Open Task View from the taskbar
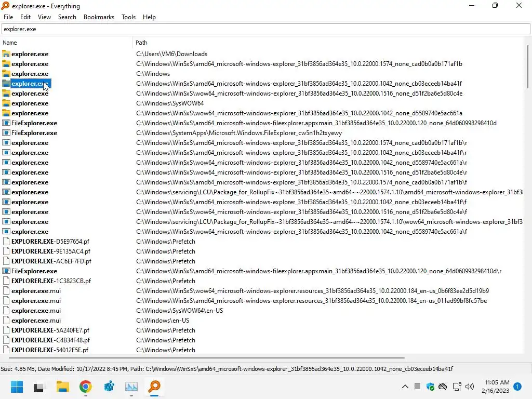Image resolution: width=532 pixels, height=399 pixels. [x=39, y=387]
